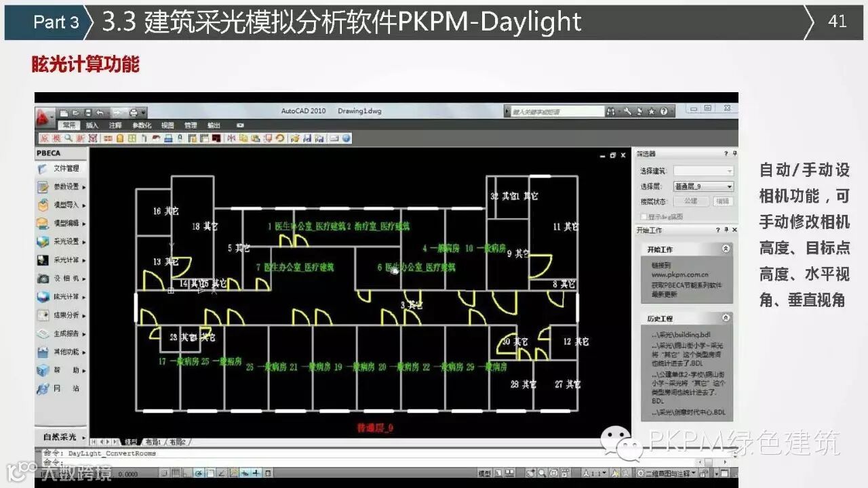This screenshot has height=488, width=868.
Task: Expand the 采光计算 submenu
Action: pyautogui.click(x=84, y=260)
